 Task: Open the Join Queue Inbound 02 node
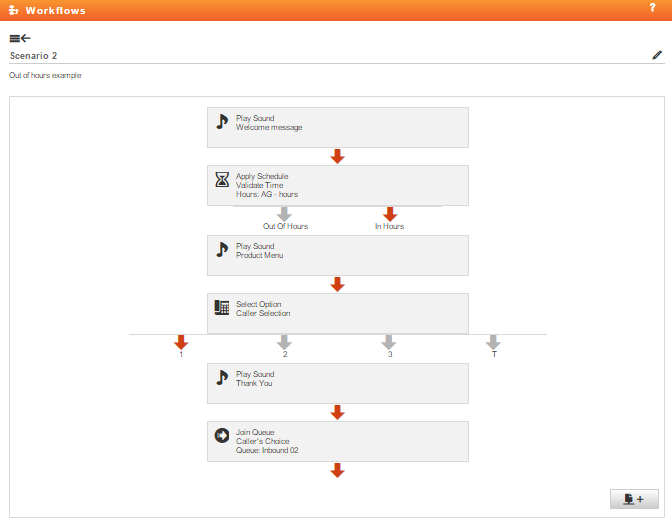[x=338, y=442]
